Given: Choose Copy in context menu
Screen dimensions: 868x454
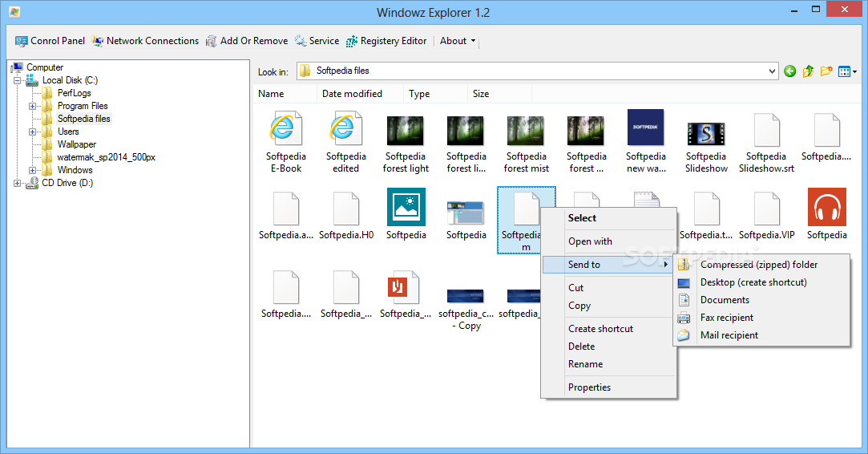Looking at the screenshot, I should (x=608, y=306).
